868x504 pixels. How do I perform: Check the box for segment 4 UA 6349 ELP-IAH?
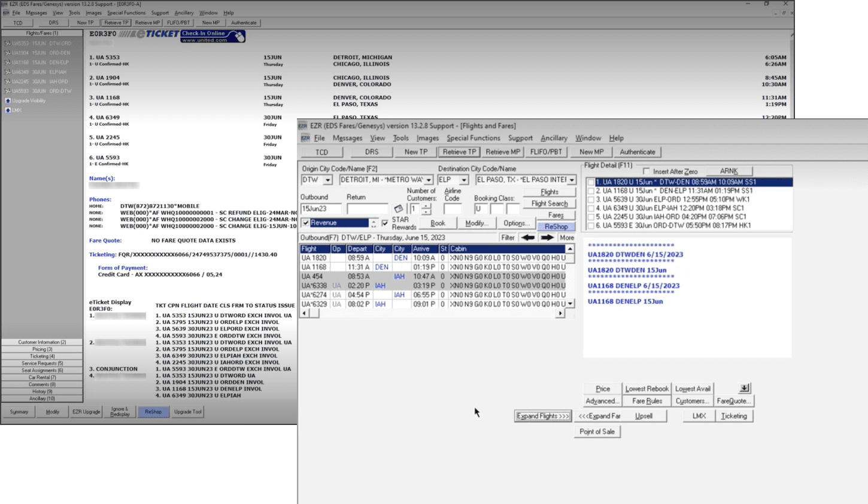pos(591,208)
